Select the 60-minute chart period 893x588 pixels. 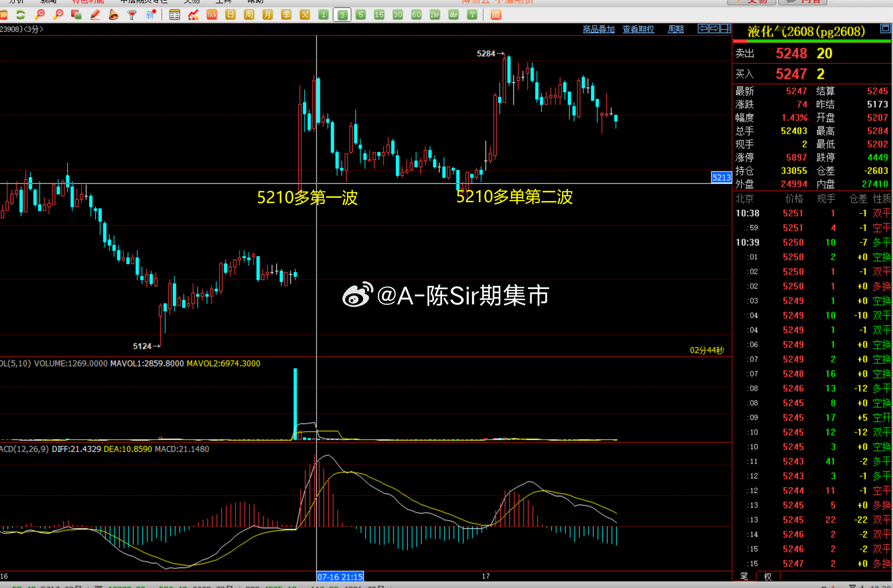tap(416, 15)
